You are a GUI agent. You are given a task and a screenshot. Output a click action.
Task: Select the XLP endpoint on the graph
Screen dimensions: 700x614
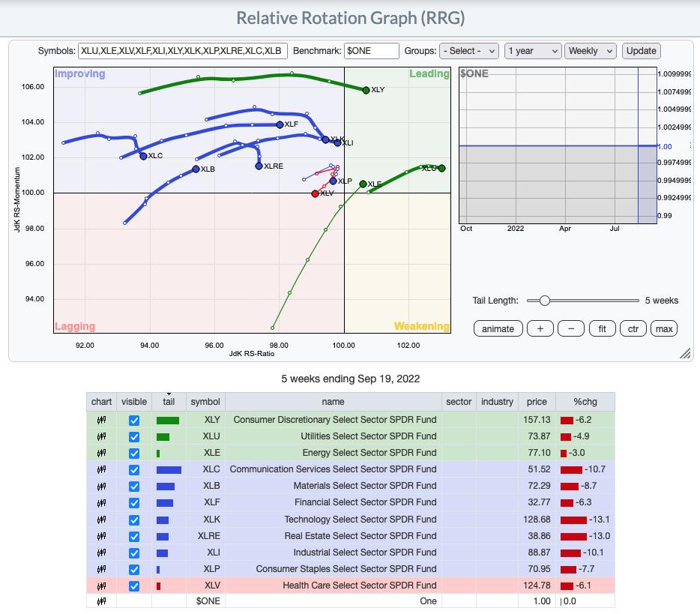click(x=333, y=181)
